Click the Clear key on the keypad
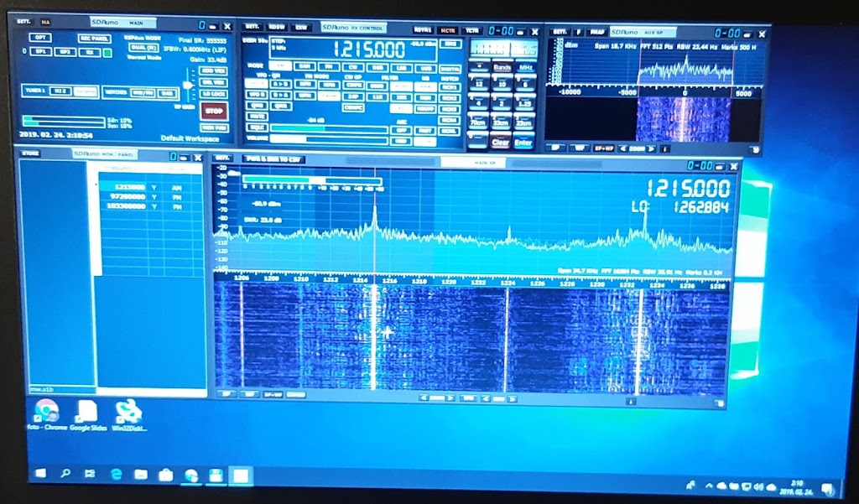Viewport: 859px width, 504px height. (x=500, y=143)
